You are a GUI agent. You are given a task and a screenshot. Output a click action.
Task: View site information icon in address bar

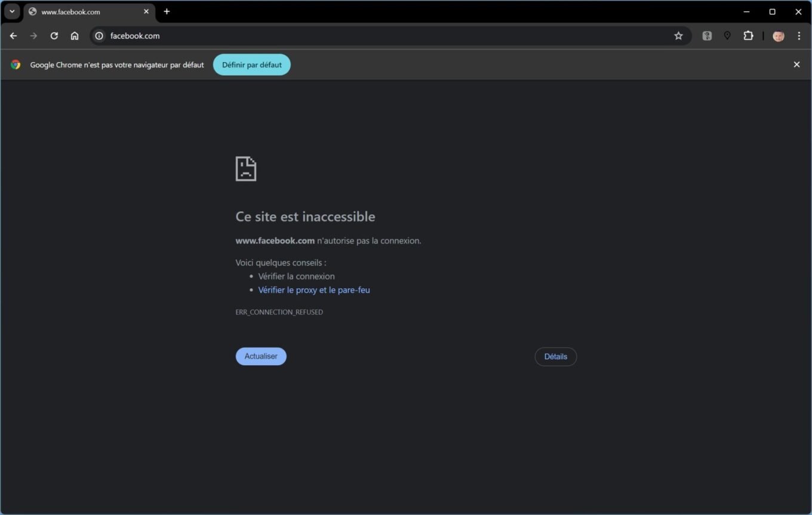click(x=99, y=36)
